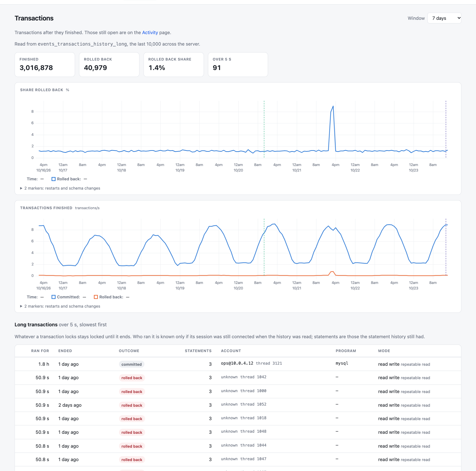Click the committed outcome badge
476x471 pixels.
click(132, 364)
